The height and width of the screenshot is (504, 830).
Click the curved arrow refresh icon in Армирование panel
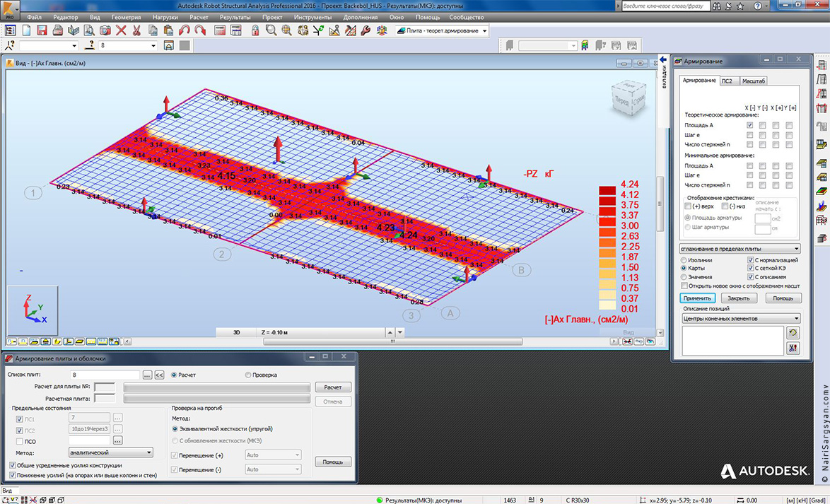[793, 333]
